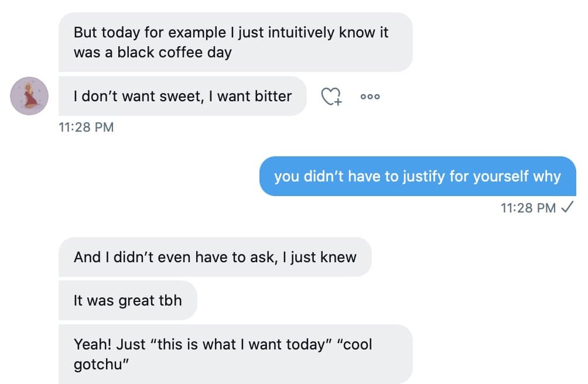Image resolution: width=588 pixels, height=384 pixels.
Task: Click the 11:28 PM timestamp under received messages
Action: point(86,127)
